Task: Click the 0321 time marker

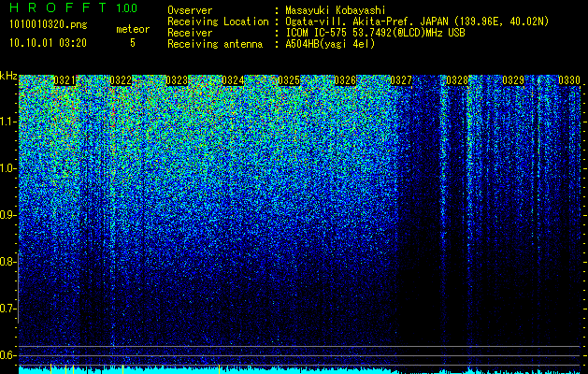Action: [65, 80]
